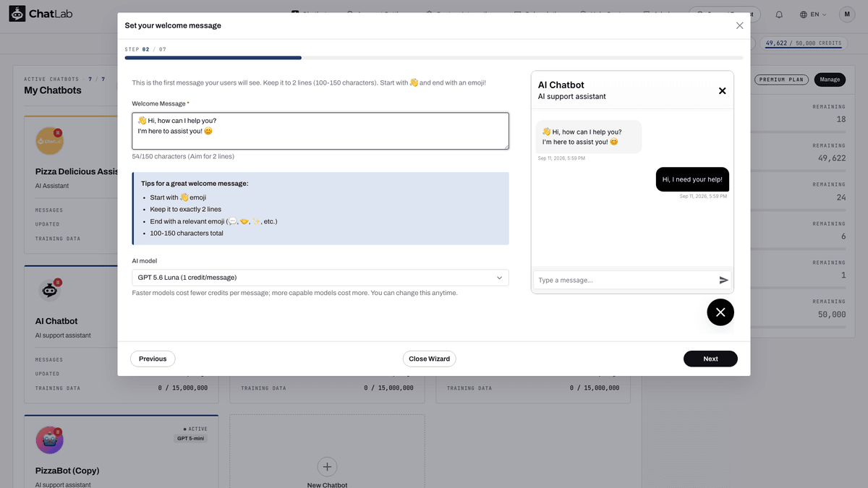
Task: Click the 'Keep it to exactly 2 lines' tip
Action: [185, 209]
